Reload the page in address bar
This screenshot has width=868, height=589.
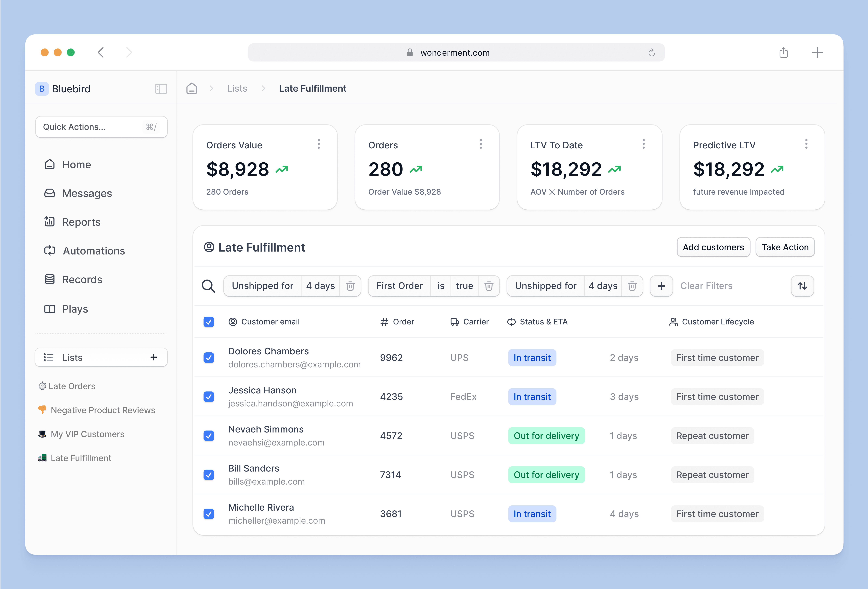(651, 53)
